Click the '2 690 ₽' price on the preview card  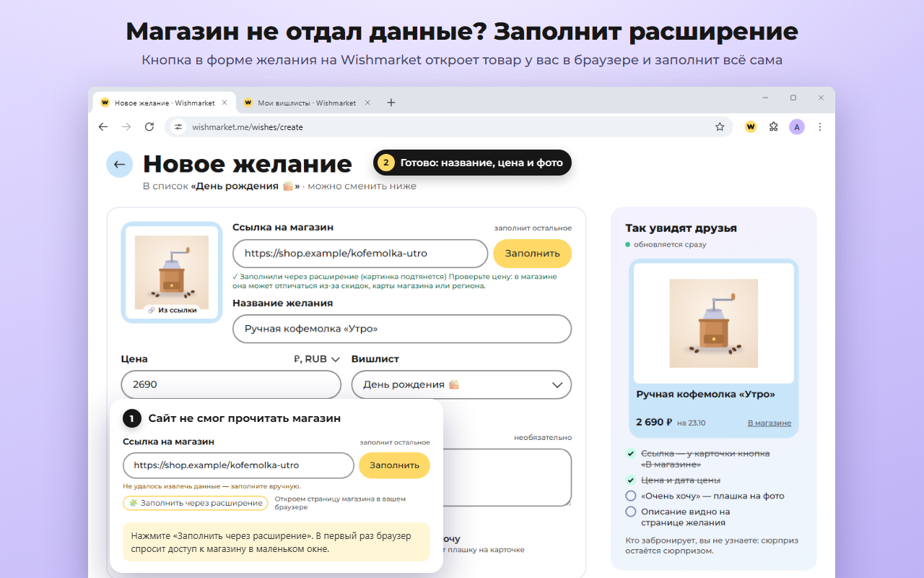point(654,422)
